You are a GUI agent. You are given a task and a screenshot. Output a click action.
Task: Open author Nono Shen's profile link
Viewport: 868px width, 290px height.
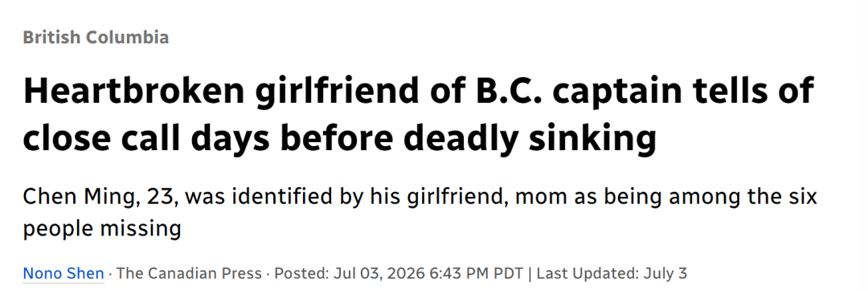click(x=63, y=273)
